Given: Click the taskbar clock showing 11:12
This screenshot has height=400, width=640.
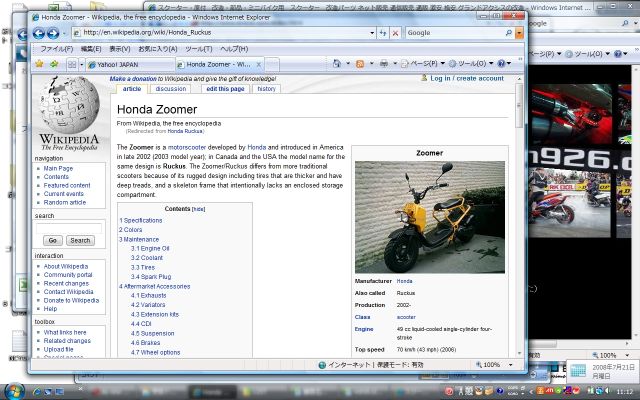Looking at the screenshot, I should click(624, 392).
